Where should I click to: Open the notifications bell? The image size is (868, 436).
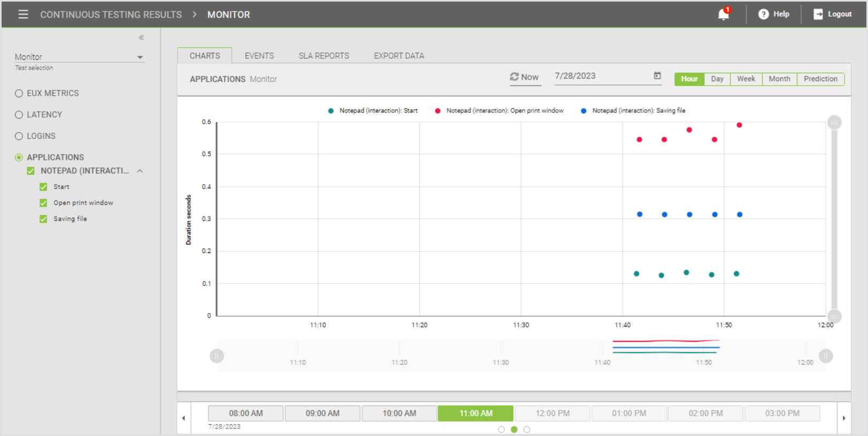pyautogui.click(x=723, y=14)
